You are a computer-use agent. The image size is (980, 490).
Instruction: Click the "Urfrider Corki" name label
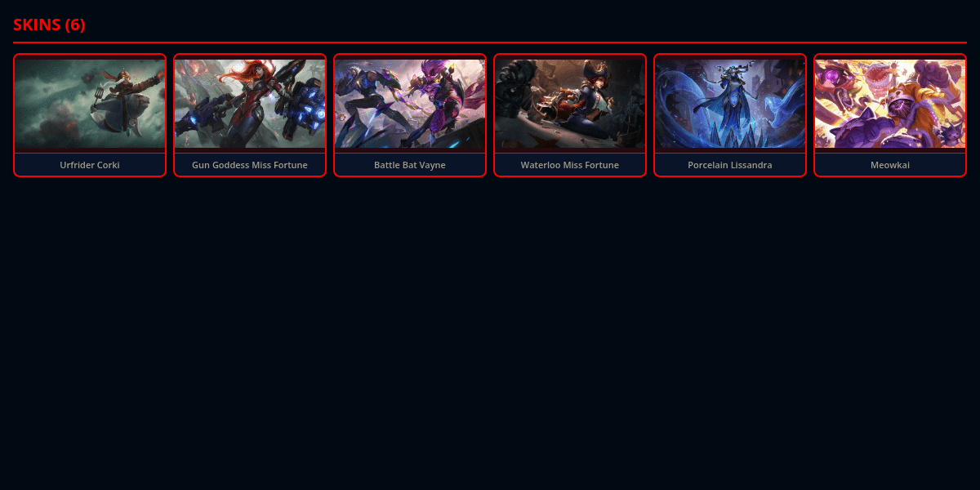pos(90,165)
